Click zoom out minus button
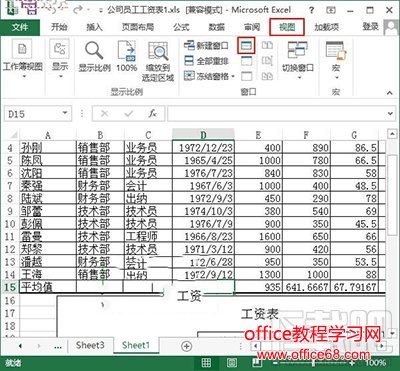The height and width of the screenshot is (371, 400). (274, 363)
